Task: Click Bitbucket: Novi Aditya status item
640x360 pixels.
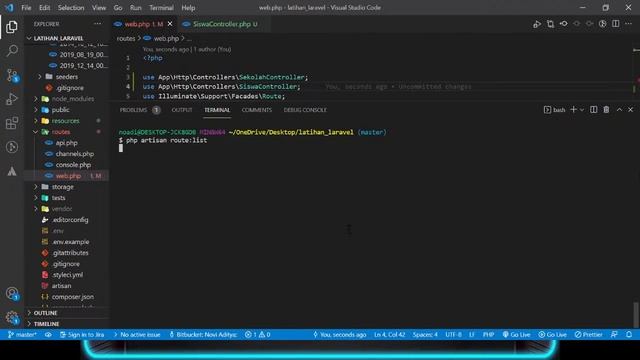Action: click(x=203, y=335)
